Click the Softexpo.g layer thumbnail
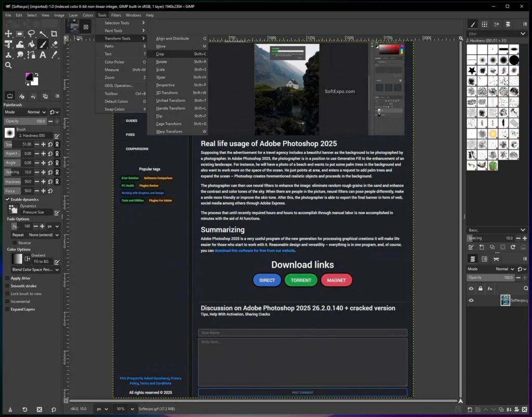The height and width of the screenshot is (417, 532). 505,300
